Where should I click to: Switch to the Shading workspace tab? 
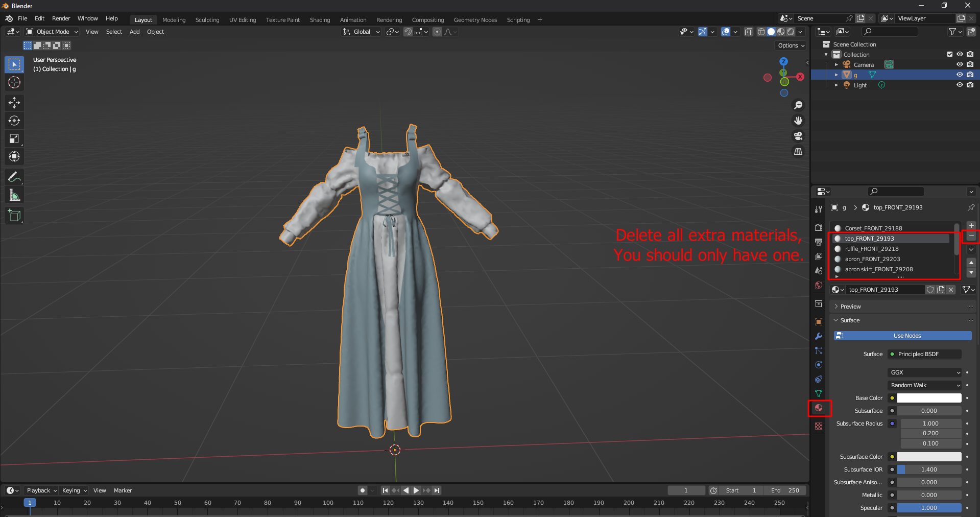(x=320, y=20)
